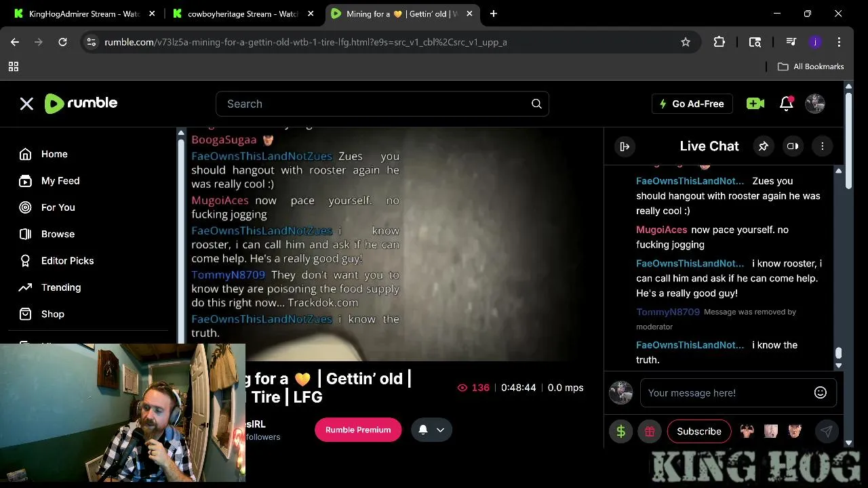Click the viewer count 136
The width and height of the screenshot is (868, 488).
473,388
